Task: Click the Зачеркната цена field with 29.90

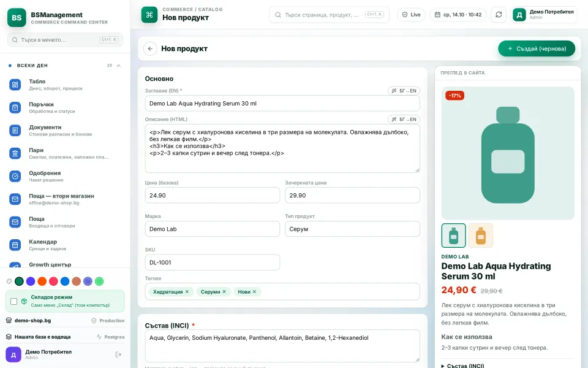Action: 353,195
